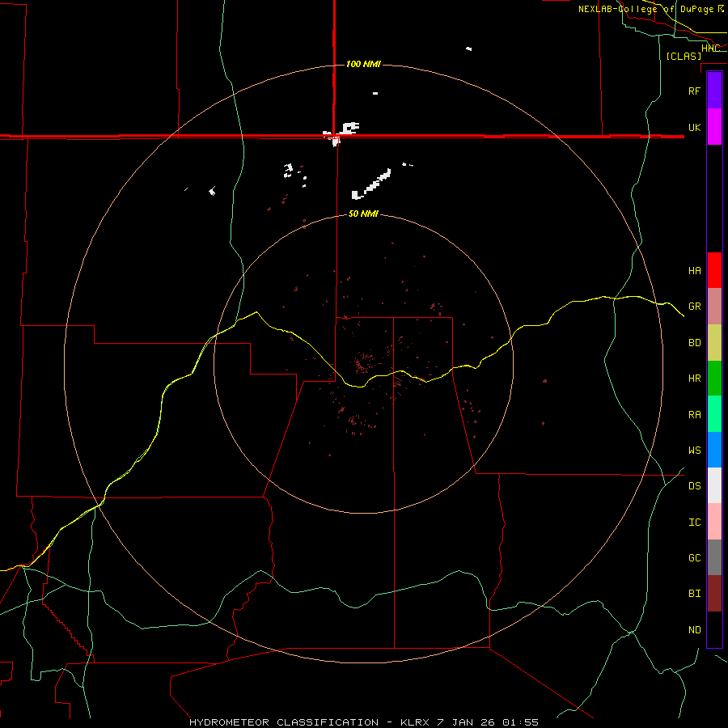This screenshot has width=728, height=728.
Task: Click the GC legend label
Action: tap(694, 558)
